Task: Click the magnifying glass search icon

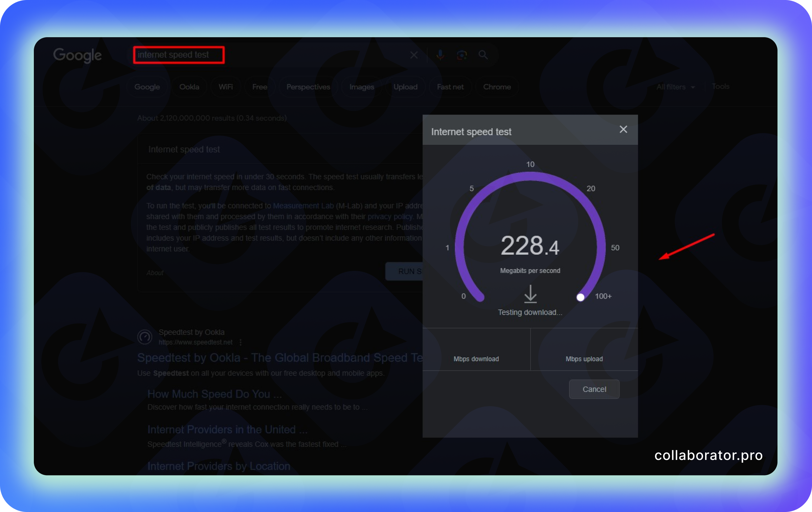Action: click(483, 55)
